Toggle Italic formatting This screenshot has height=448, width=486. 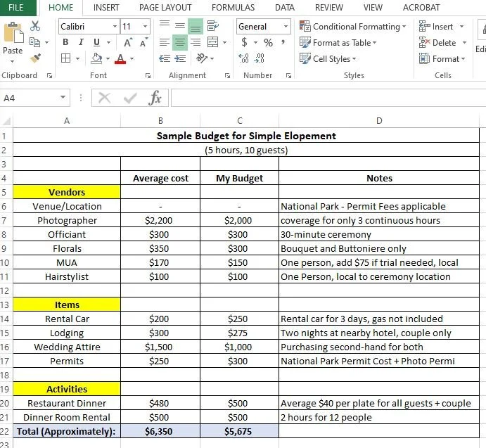tap(81, 42)
